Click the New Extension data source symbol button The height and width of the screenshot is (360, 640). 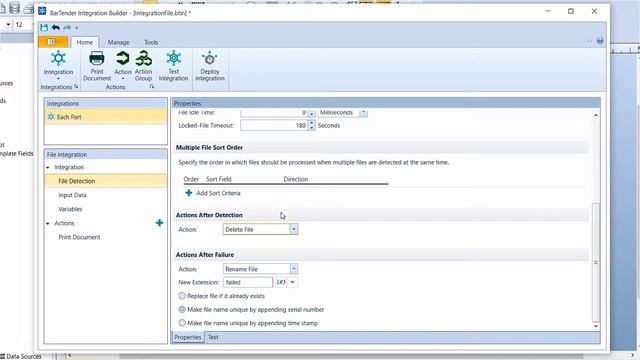click(x=281, y=282)
